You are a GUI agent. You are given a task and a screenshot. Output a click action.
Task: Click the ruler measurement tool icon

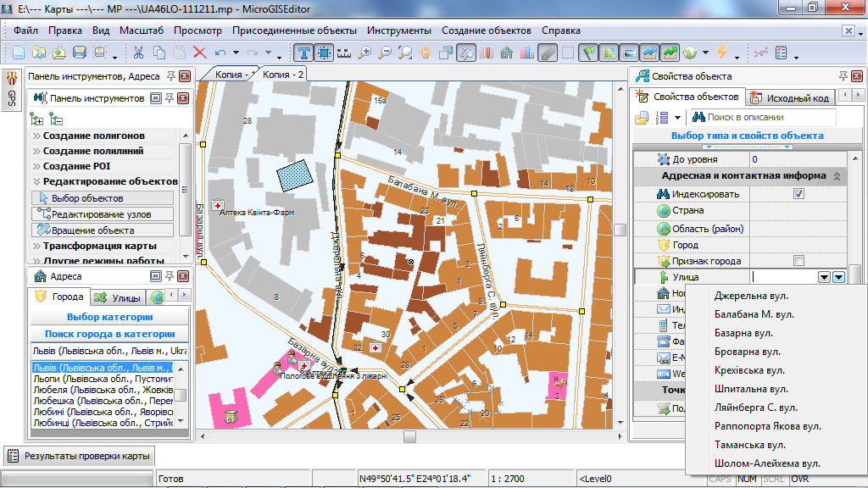click(344, 53)
